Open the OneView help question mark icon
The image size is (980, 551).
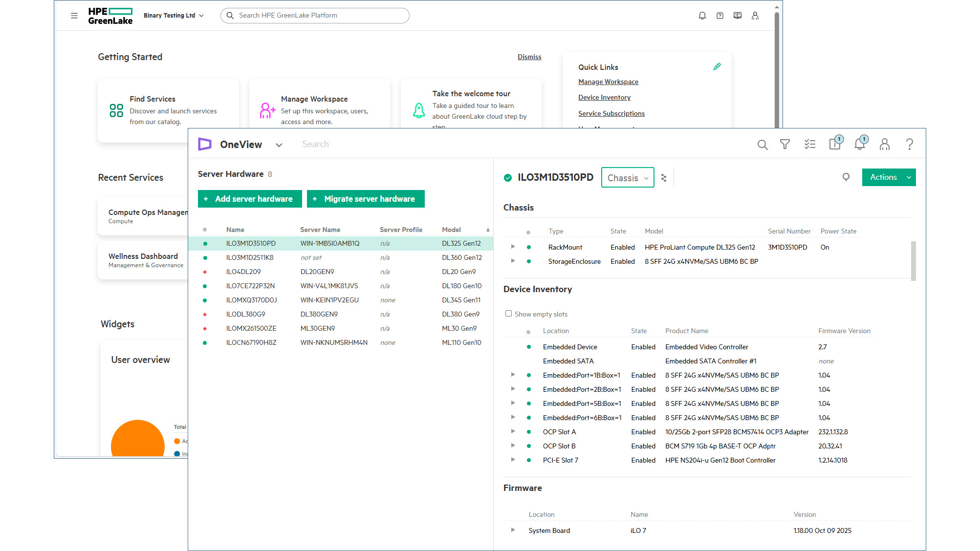pyautogui.click(x=910, y=145)
